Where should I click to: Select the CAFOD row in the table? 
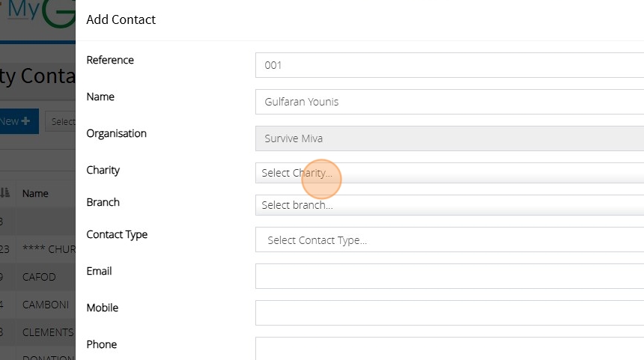pos(39,277)
